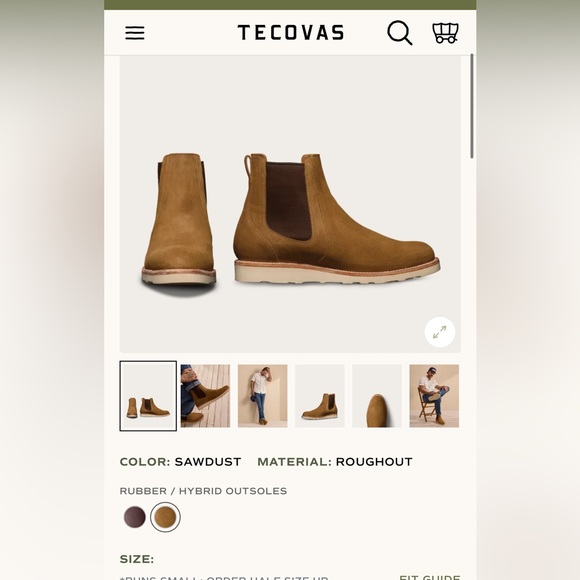Click the SAWDUST color label
This screenshot has width=580, height=580.
[x=208, y=462]
